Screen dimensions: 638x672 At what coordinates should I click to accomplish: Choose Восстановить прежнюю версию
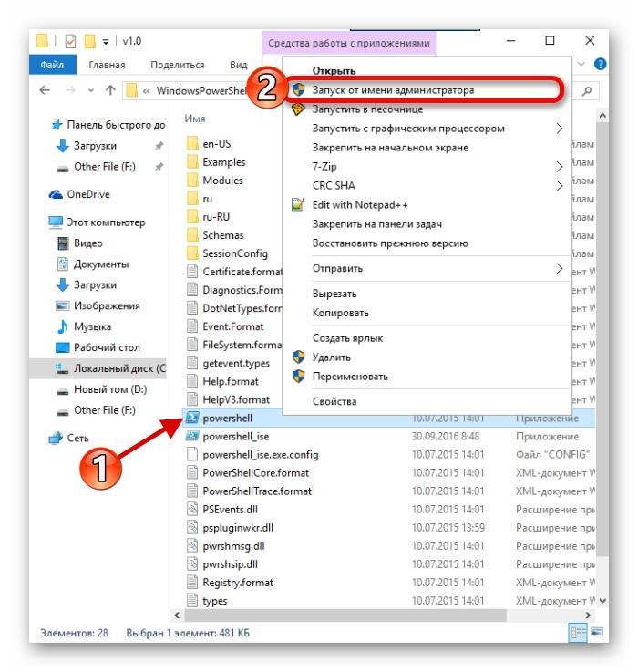(x=427, y=243)
